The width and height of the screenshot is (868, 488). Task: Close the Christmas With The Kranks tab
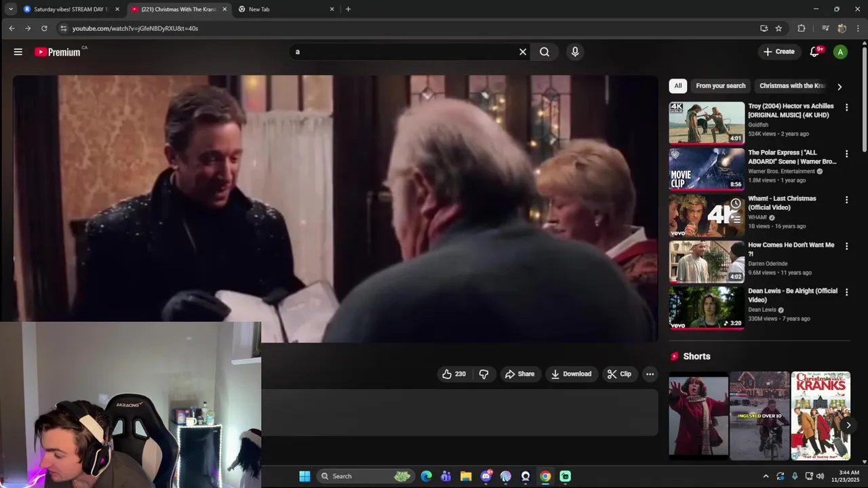pos(224,9)
